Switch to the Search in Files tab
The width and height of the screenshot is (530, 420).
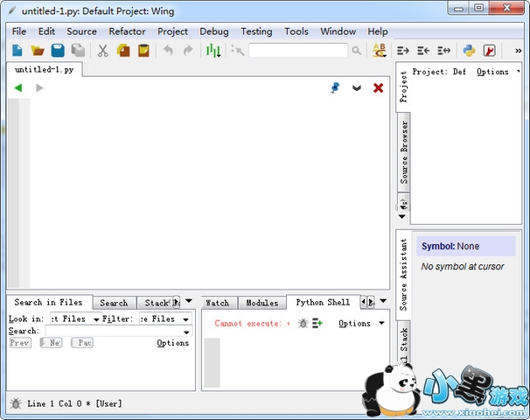pos(49,303)
